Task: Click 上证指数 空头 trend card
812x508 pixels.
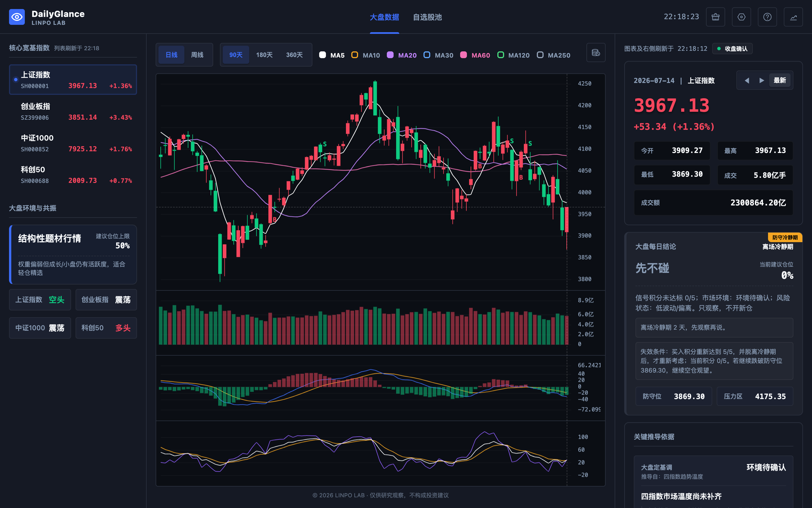Action: click(x=40, y=300)
